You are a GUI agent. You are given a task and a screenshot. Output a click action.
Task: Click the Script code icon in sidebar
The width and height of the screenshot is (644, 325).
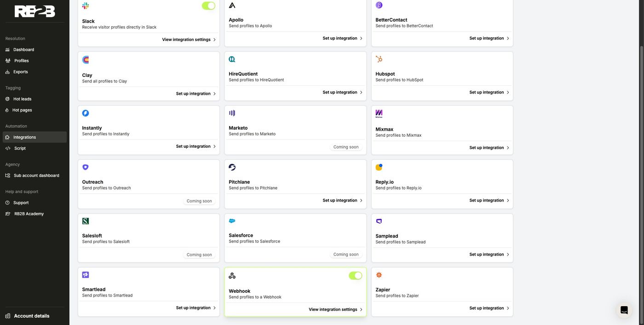point(8,148)
